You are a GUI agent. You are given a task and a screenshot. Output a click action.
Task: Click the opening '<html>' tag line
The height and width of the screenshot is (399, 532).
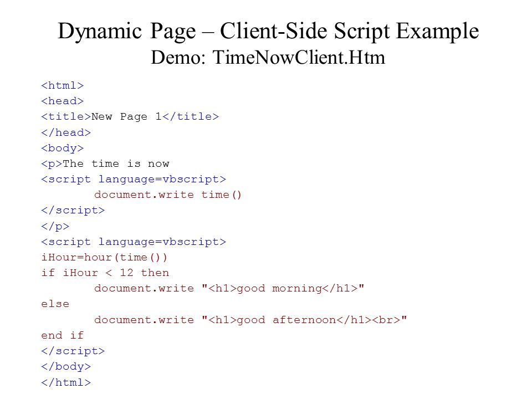tap(63, 85)
